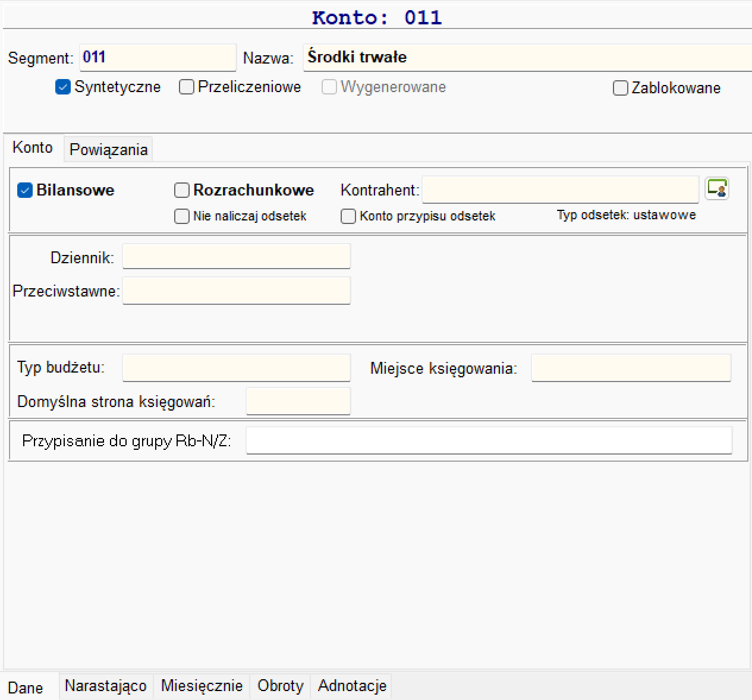Toggle the Bilansowe checkbox
Viewport: 752px width, 700px height.
click(x=25, y=190)
